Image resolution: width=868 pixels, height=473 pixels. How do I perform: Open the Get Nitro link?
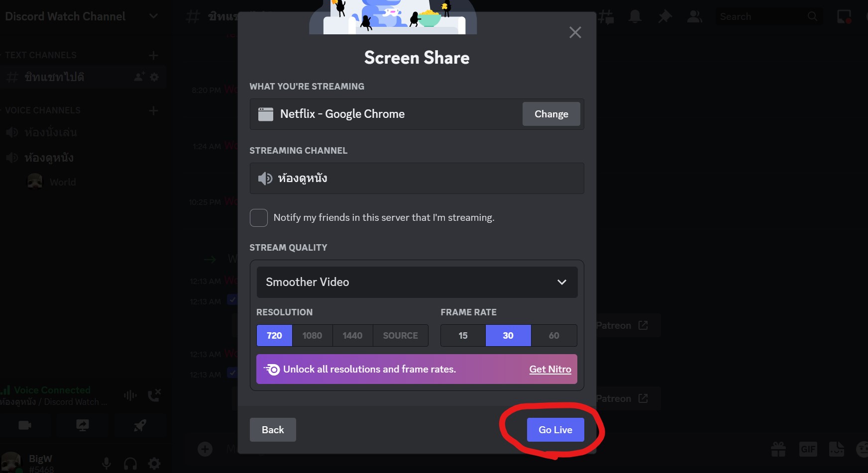(x=550, y=369)
